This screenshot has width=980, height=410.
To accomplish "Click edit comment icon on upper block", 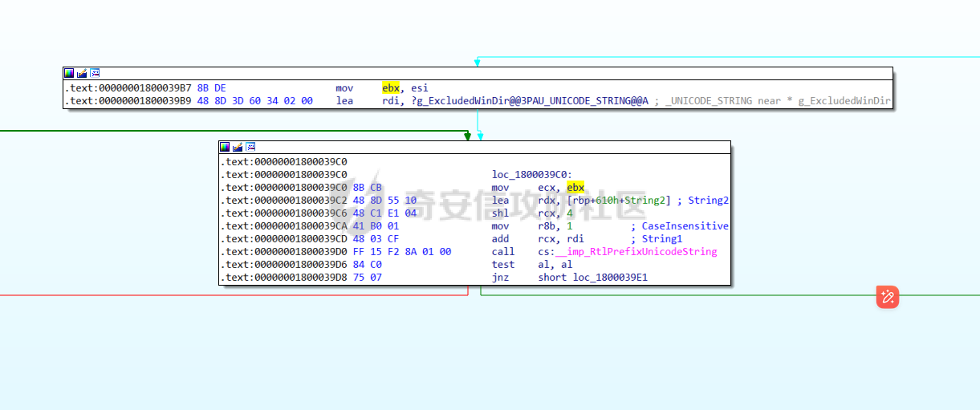I will click(x=82, y=73).
